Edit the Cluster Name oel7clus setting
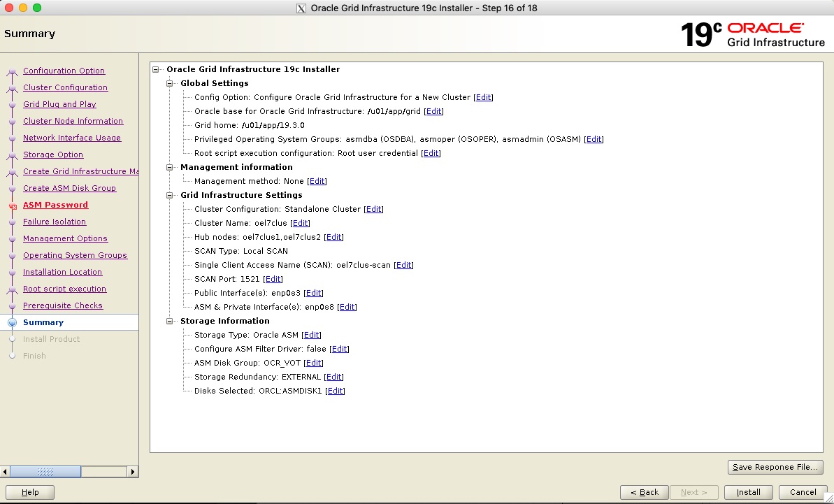Image resolution: width=834 pixels, height=504 pixels. coord(300,223)
